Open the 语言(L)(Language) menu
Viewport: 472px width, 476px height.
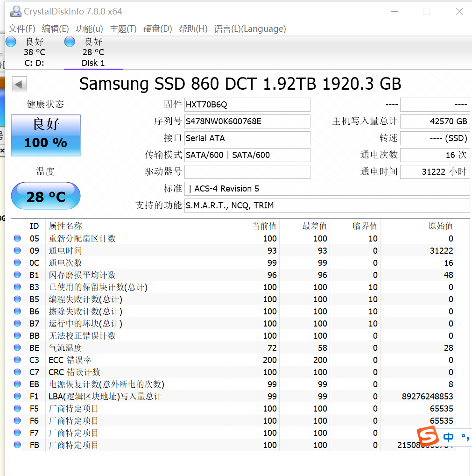[x=250, y=29]
